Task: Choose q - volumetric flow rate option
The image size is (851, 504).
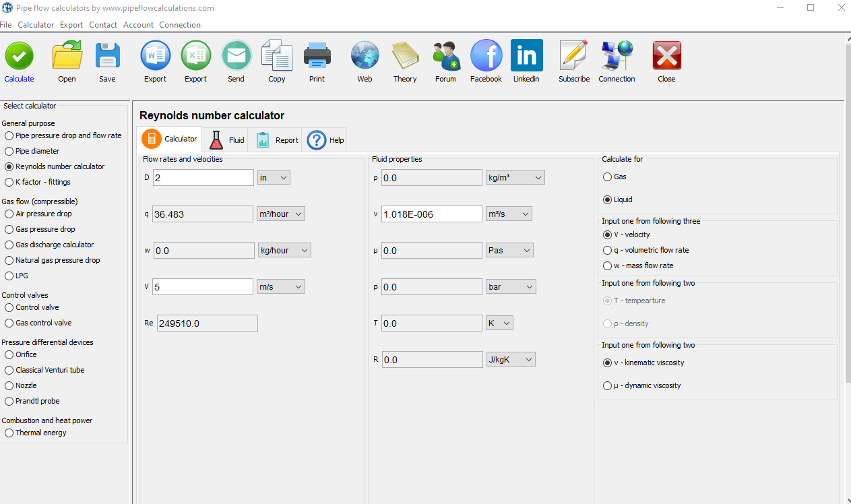Action: pos(608,250)
